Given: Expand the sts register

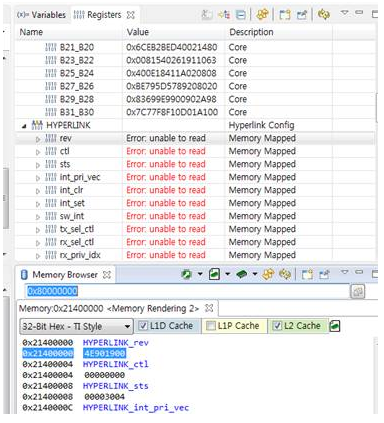Looking at the screenshot, I should [x=38, y=165].
